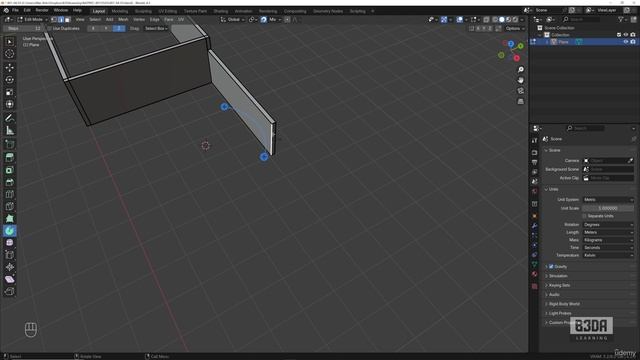This screenshot has height=360, width=640.
Task: Select the Add Cube tool
Action: pos(10,144)
